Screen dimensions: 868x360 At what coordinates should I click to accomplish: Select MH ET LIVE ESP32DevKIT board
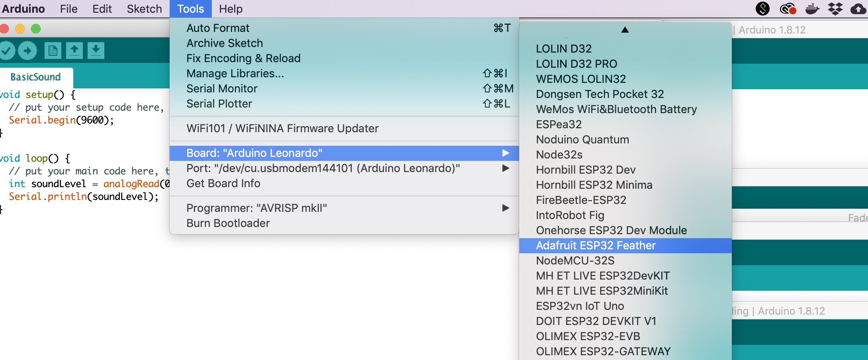pyautogui.click(x=626, y=276)
